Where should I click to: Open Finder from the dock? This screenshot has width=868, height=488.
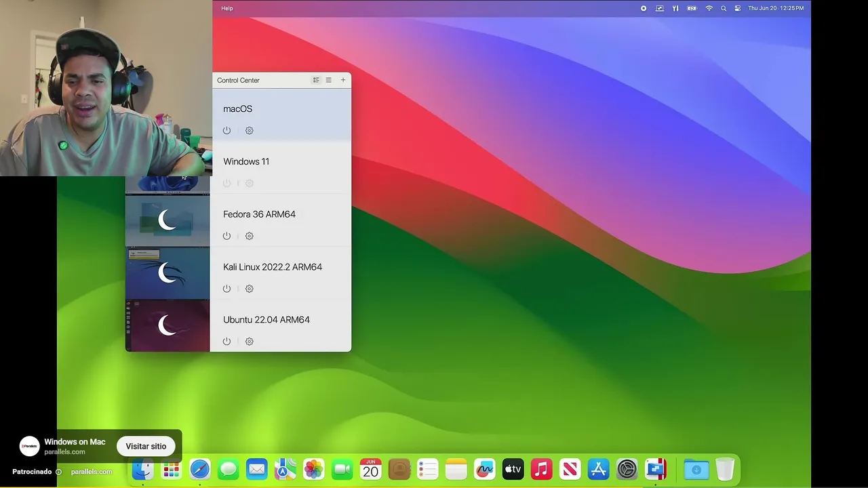pyautogui.click(x=142, y=469)
